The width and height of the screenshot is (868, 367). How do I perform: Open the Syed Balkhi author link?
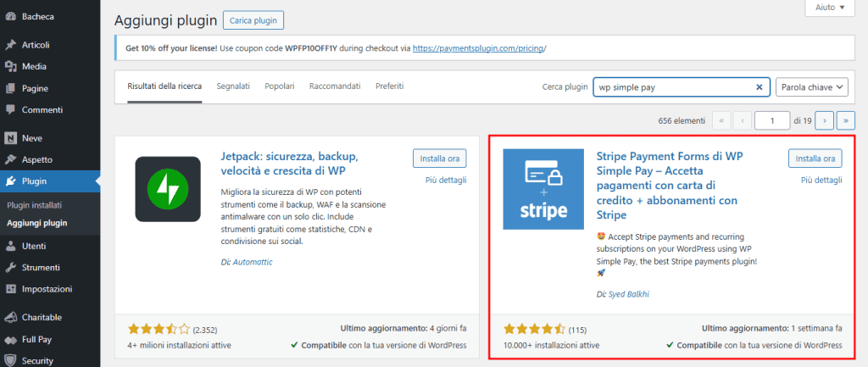coord(628,294)
